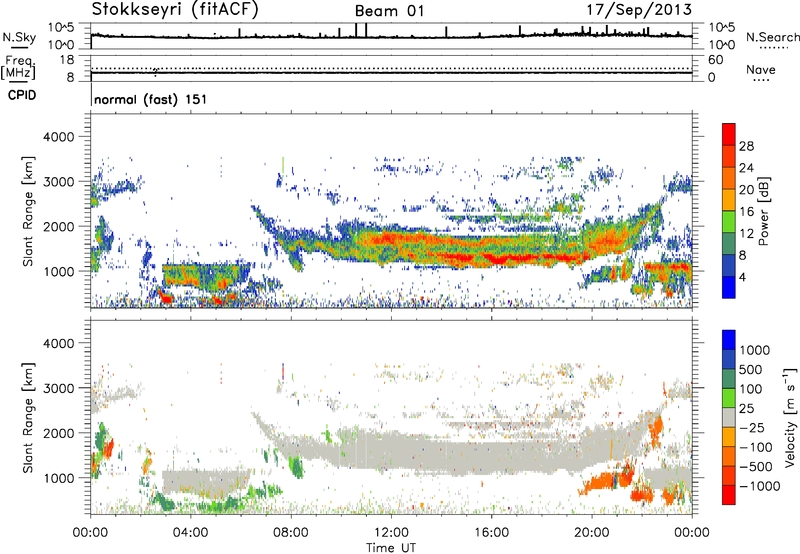Screen dimensions: 800x554
Task: Click the 2000 tick on power panel axis
Action: (x=59, y=226)
